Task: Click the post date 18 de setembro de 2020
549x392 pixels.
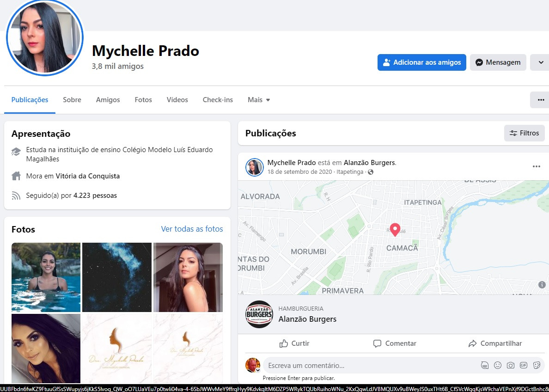Action: click(299, 171)
